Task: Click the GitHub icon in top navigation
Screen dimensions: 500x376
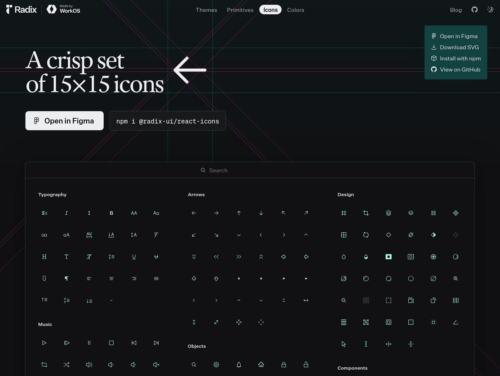Action: coord(474,9)
